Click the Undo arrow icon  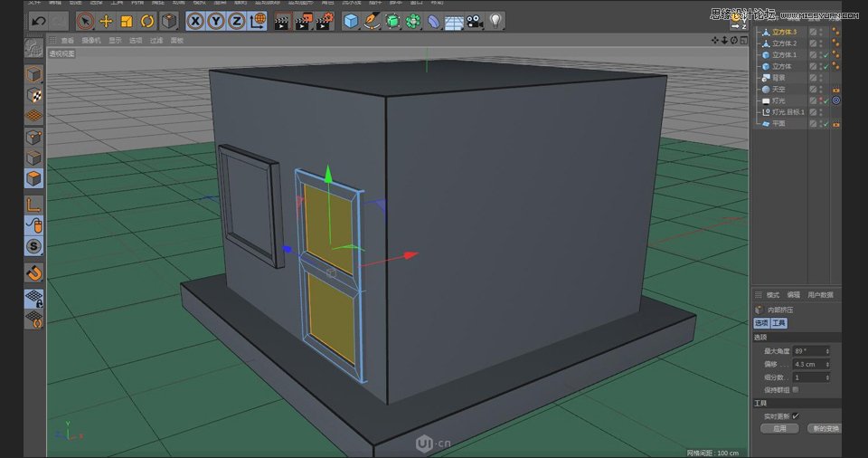(x=38, y=22)
